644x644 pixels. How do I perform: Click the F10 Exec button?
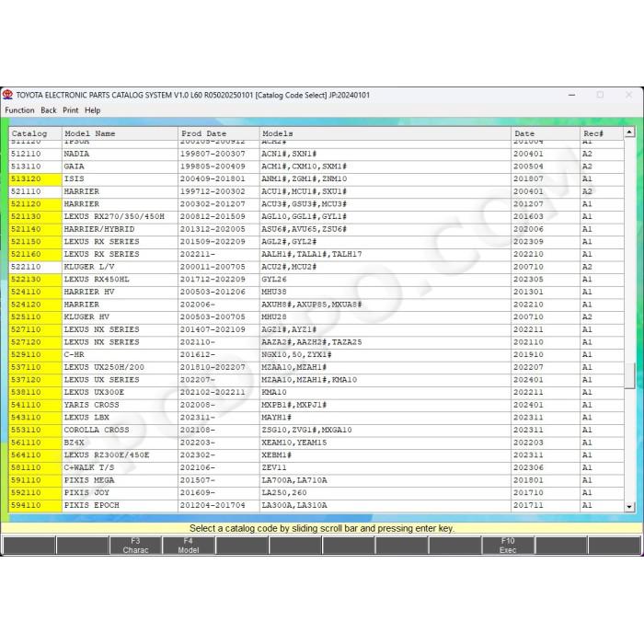(508, 545)
